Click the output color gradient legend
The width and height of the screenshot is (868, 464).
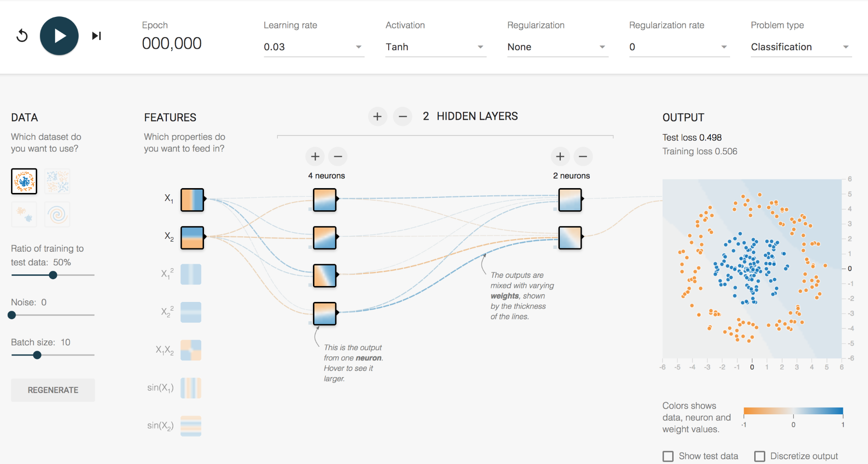click(793, 411)
